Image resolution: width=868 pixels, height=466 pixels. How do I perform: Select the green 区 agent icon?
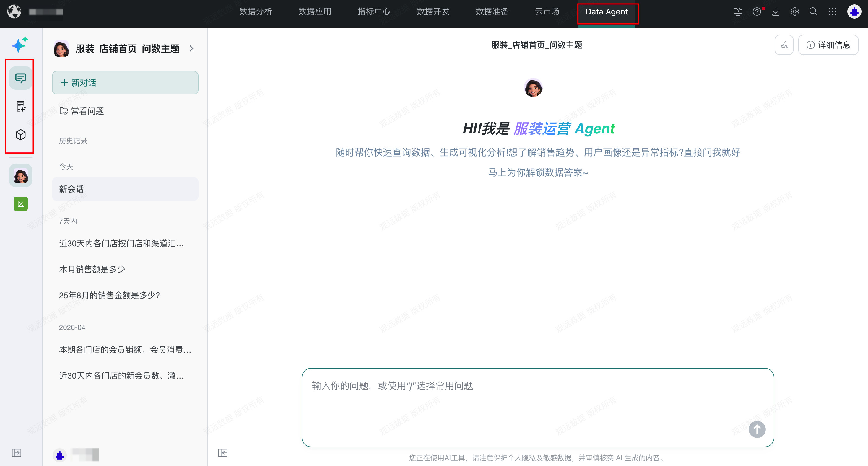click(21, 204)
